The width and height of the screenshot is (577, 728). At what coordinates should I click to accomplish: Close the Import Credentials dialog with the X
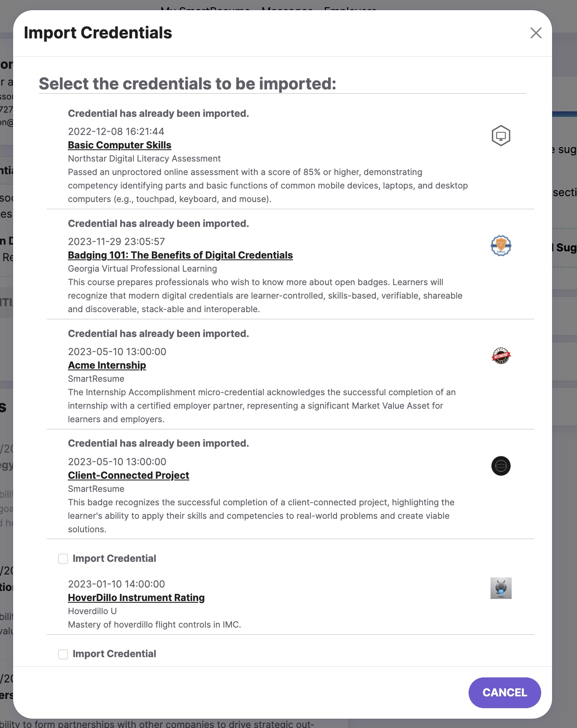(x=536, y=33)
